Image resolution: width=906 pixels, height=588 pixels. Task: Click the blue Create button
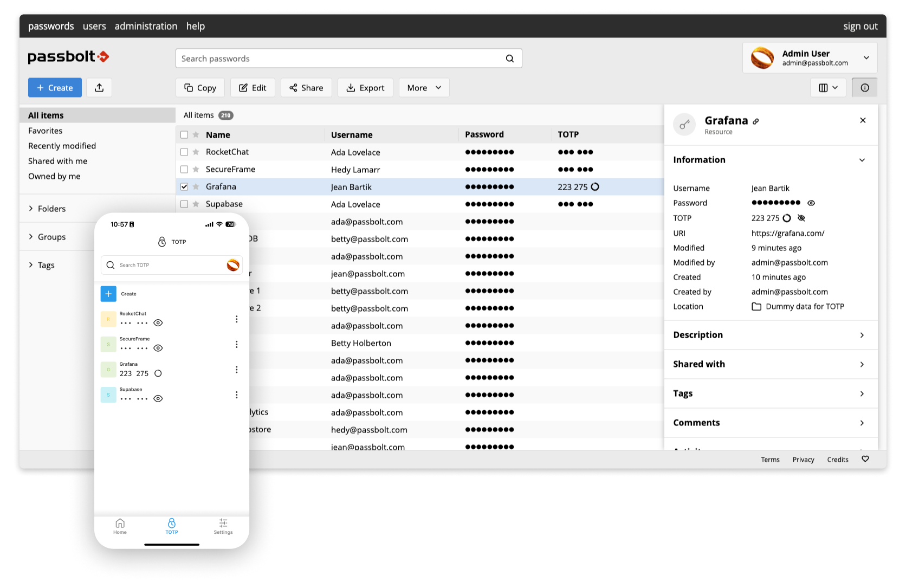[55, 88]
